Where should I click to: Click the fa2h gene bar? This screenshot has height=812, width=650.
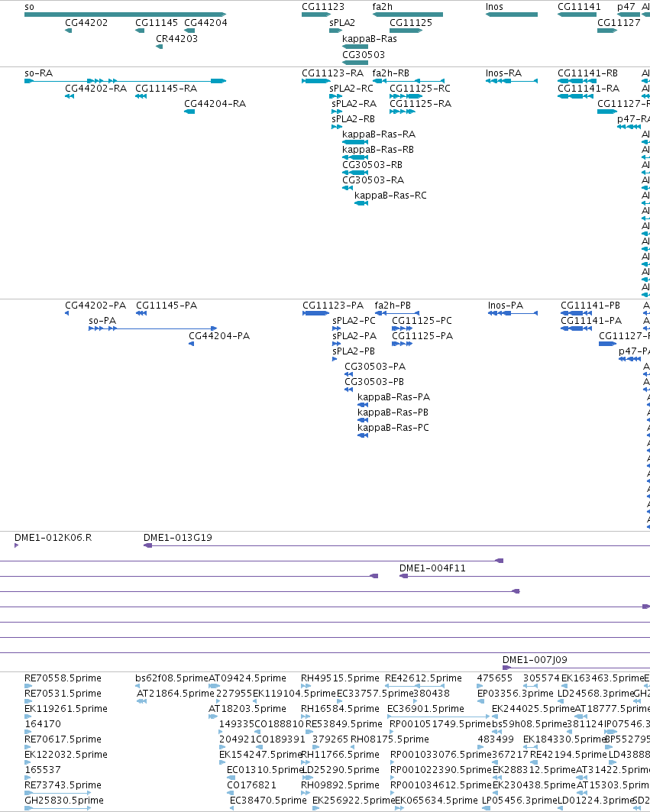pyautogui.click(x=408, y=15)
